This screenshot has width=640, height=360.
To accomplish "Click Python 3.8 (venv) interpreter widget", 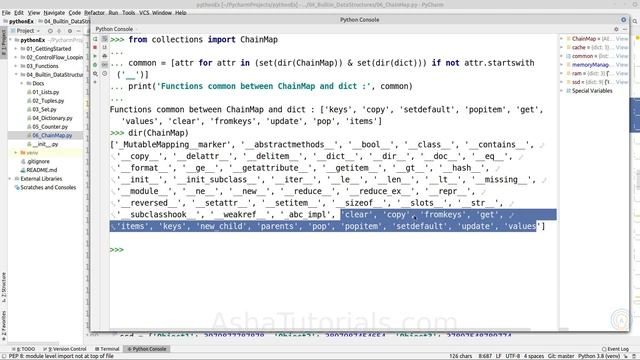I will coord(599,356).
